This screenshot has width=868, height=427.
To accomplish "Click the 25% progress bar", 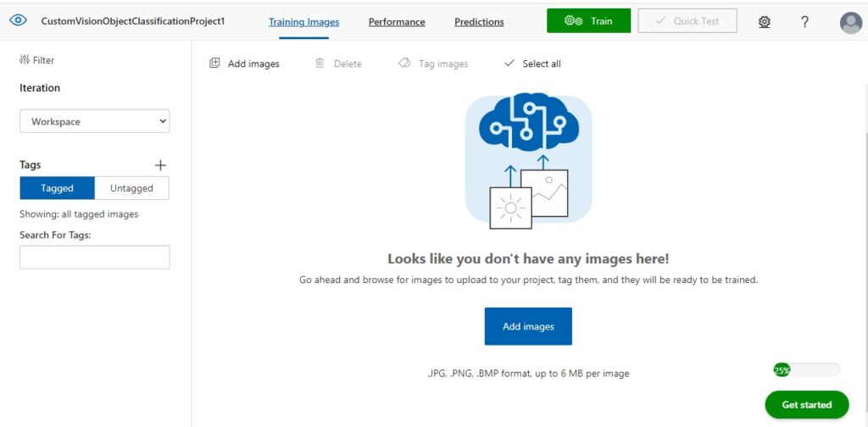I will (x=806, y=370).
